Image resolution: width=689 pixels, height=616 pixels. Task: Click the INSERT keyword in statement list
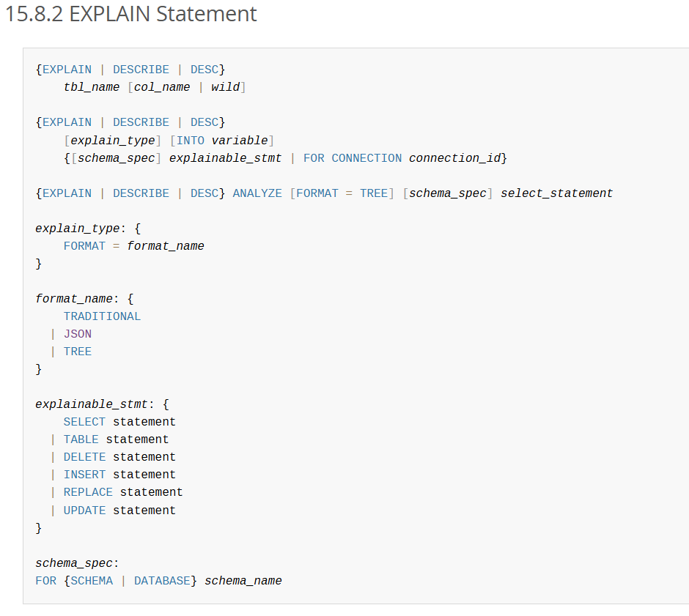84,475
